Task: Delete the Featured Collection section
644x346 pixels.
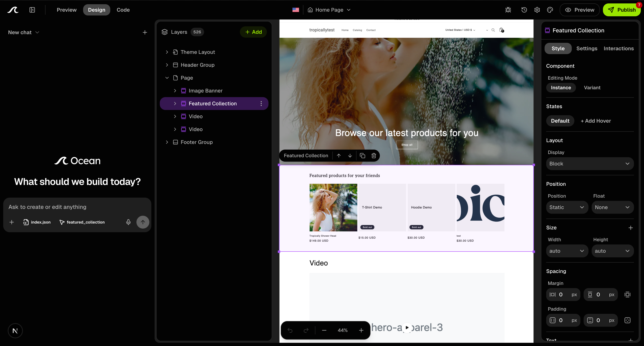Action: pyautogui.click(x=374, y=155)
